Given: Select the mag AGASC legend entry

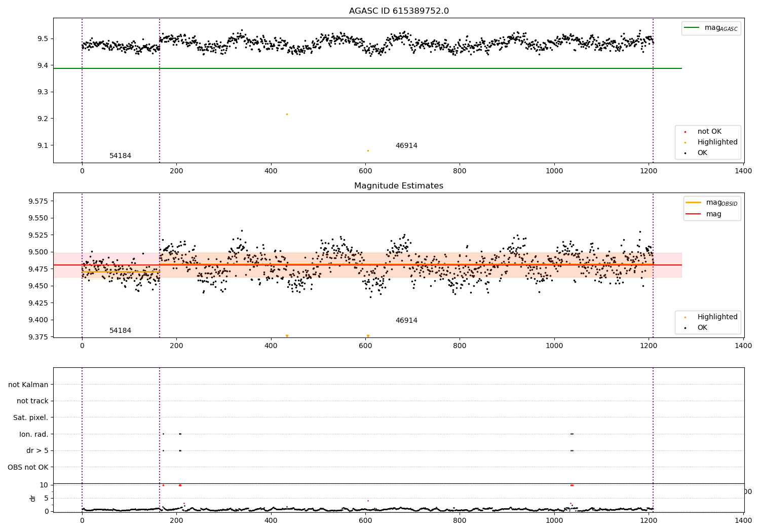Looking at the screenshot, I should [x=711, y=28].
